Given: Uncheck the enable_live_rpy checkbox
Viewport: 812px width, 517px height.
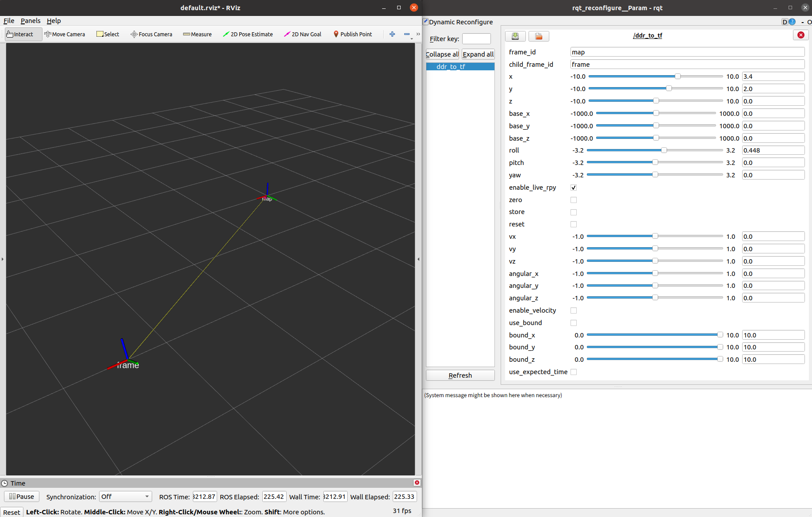Looking at the screenshot, I should [x=573, y=187].
